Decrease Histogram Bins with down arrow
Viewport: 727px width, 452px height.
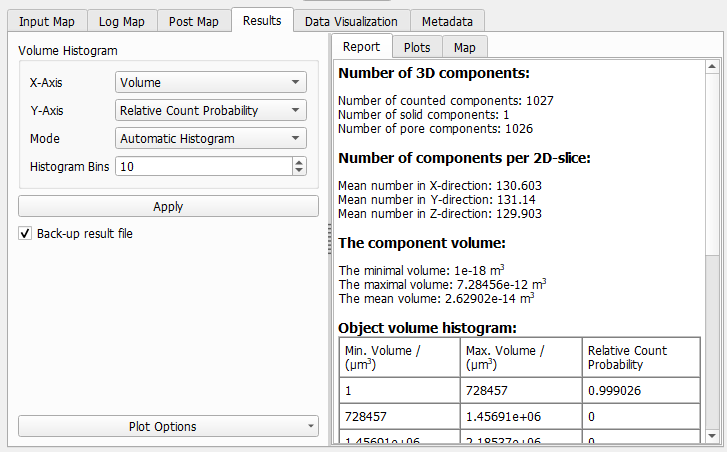point(299,171)
